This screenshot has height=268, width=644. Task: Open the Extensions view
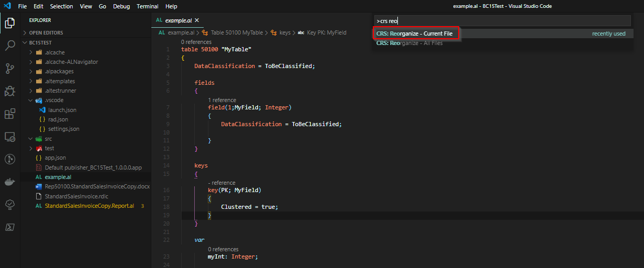tap(9, 114)
